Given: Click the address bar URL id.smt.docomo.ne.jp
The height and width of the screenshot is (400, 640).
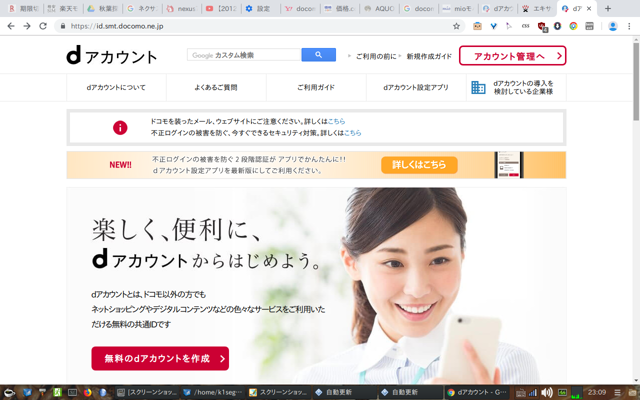Looking at the screenshot, I should (117, 26).
